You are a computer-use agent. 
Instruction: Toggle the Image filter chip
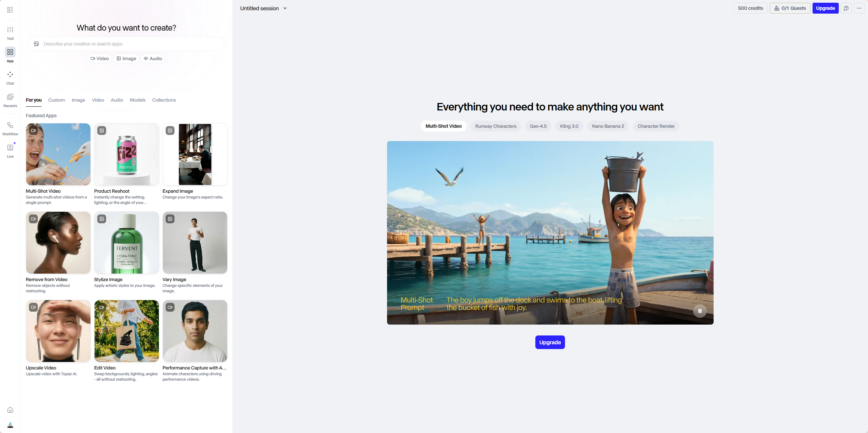(x=126, y=58)
